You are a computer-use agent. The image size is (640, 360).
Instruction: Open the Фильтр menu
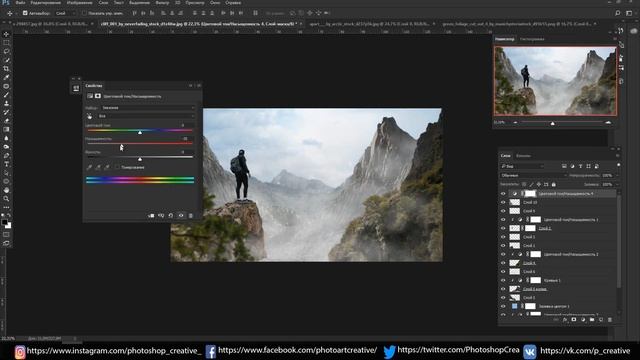click(x=162, y=2)
